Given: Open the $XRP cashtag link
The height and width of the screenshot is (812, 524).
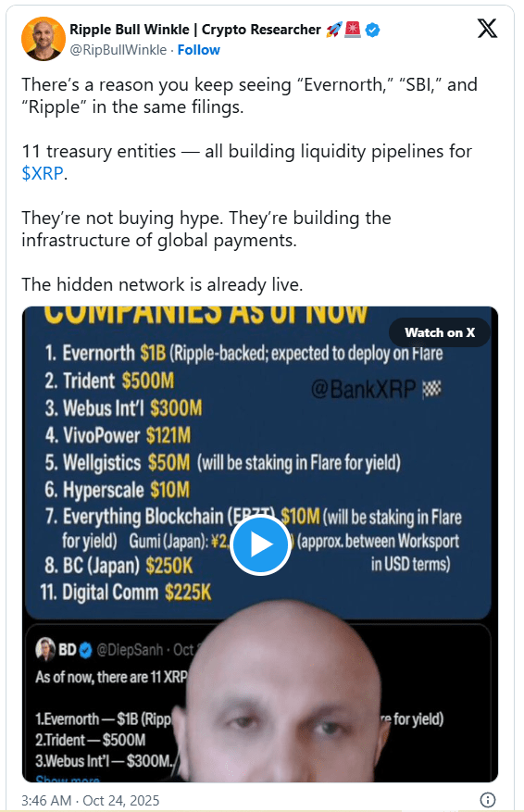Looking at the screenshot, I should pyautogui.click(x=43, y=173).
